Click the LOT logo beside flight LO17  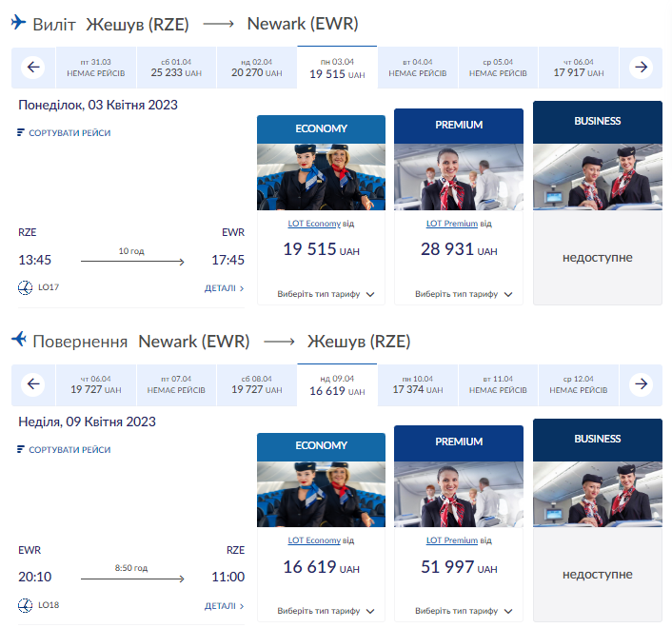[x=25, y=287]
